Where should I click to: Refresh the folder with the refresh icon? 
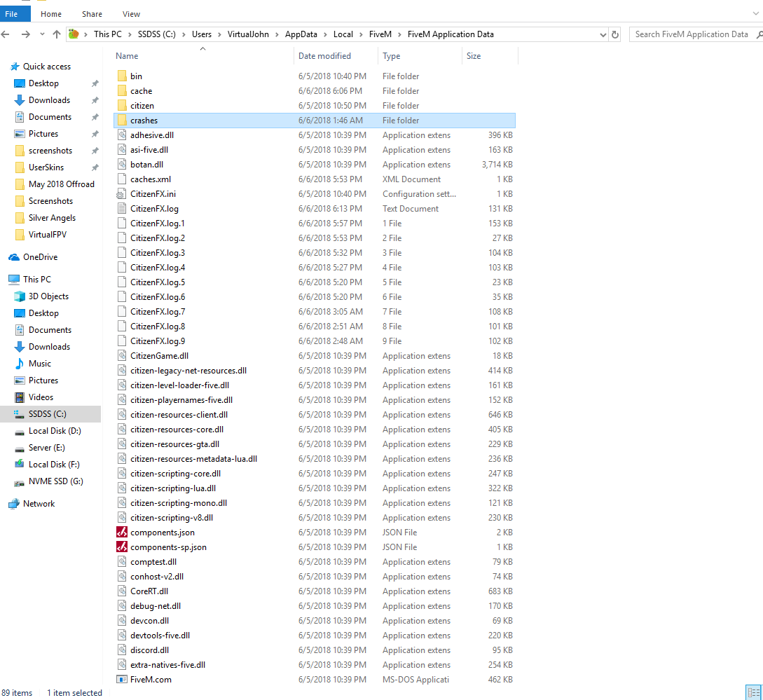tap(615, 34)
